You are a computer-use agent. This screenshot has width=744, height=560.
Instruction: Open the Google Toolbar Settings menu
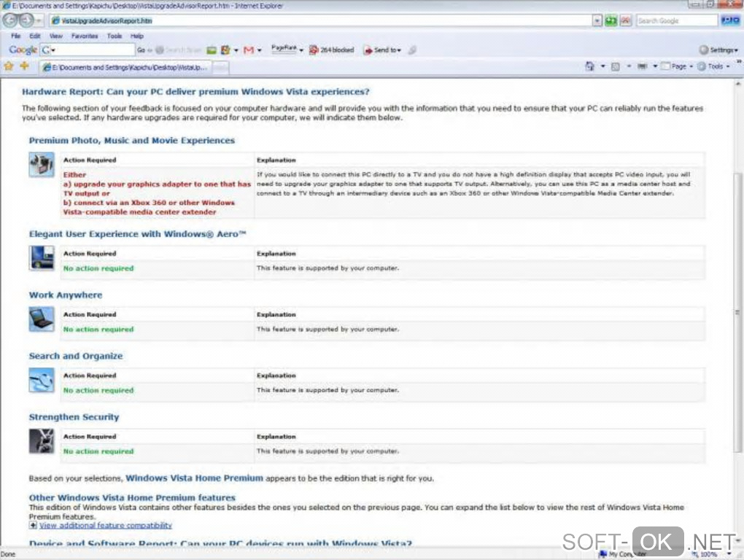(x=718, y=50)
